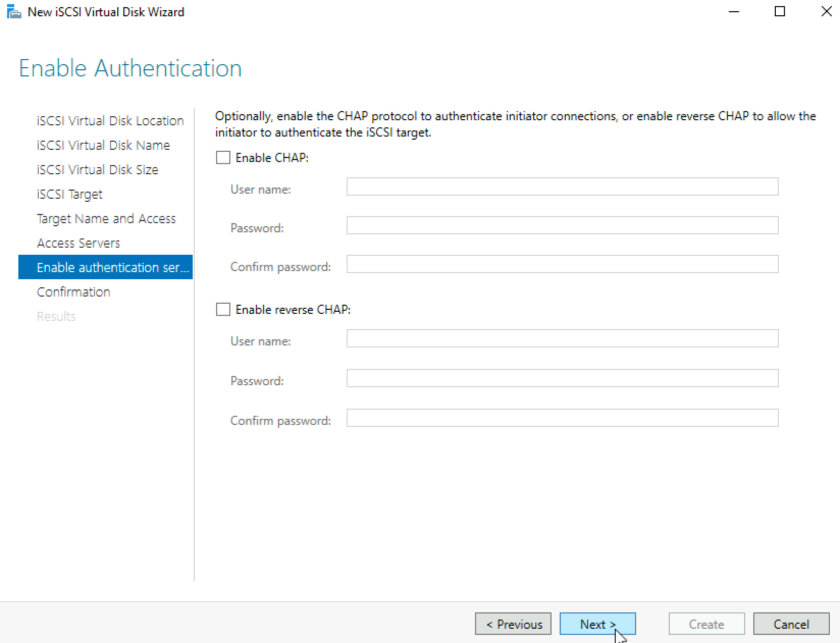Click the Enable Authentication page heading
The image size is (840, 643).
coord(130,68)
